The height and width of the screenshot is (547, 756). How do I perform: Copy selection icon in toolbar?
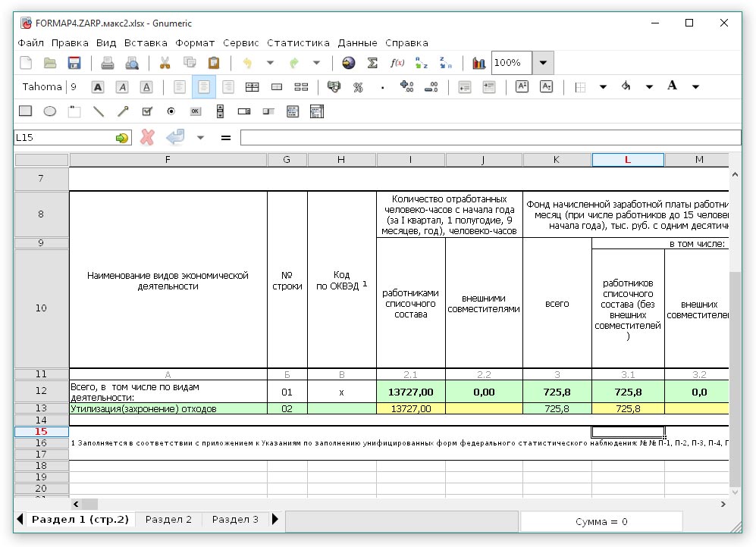[x=190, y=63]
